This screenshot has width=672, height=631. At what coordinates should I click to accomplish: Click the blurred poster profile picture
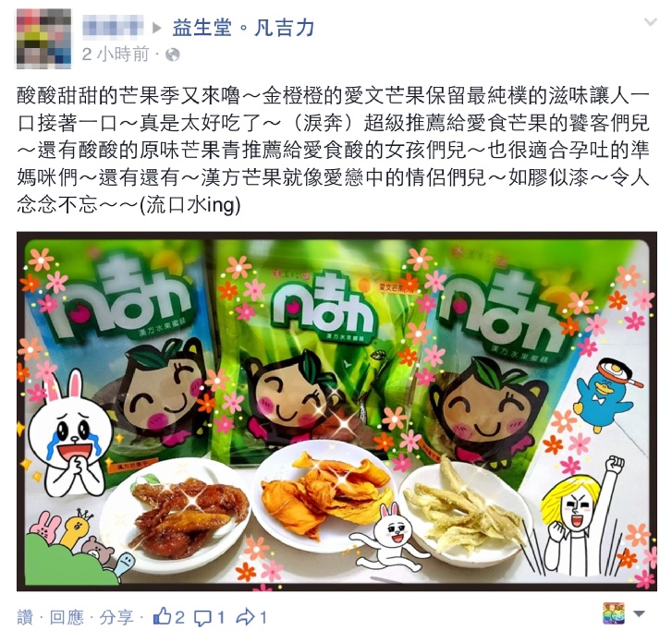43,39
